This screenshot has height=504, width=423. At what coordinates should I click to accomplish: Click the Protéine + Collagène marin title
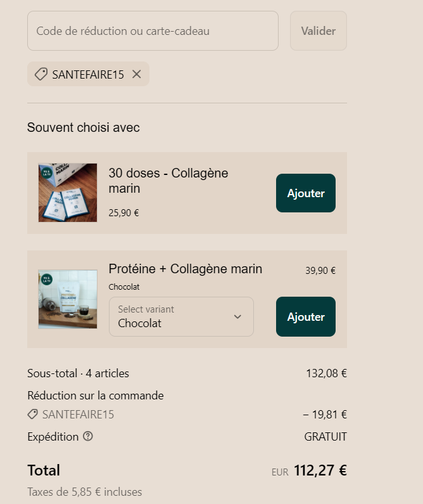tap(185, 269)
